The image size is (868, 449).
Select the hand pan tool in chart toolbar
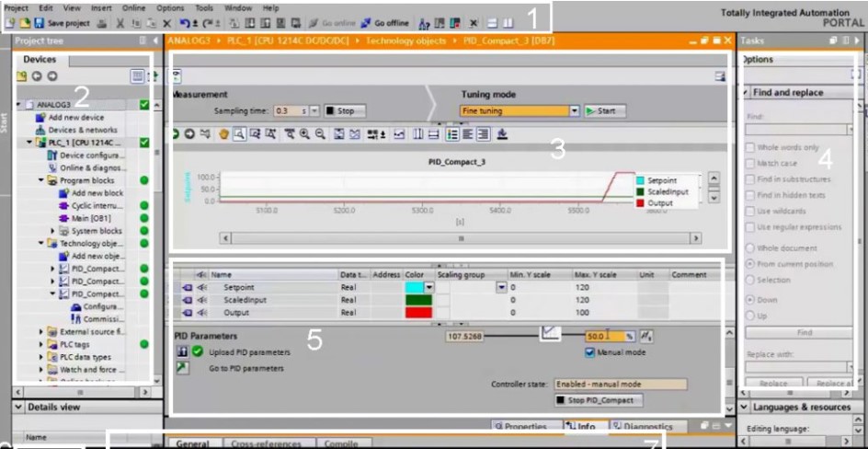(223, 134)
